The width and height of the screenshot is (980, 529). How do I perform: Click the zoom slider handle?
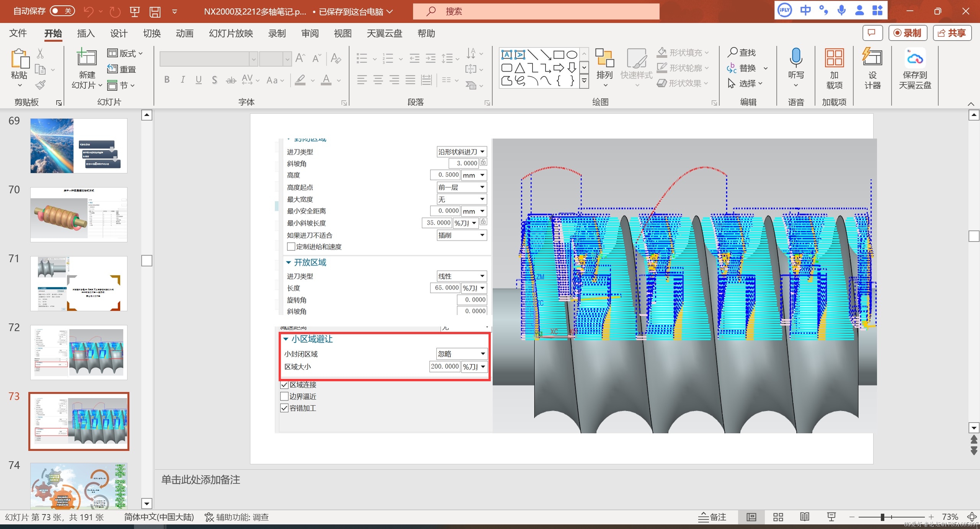tap(882, 517)
